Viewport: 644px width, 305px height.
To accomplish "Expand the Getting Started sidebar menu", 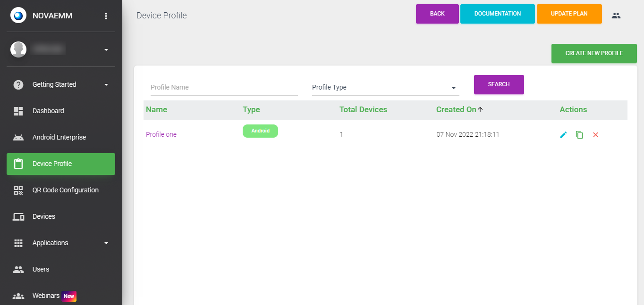I will [54, 84].
